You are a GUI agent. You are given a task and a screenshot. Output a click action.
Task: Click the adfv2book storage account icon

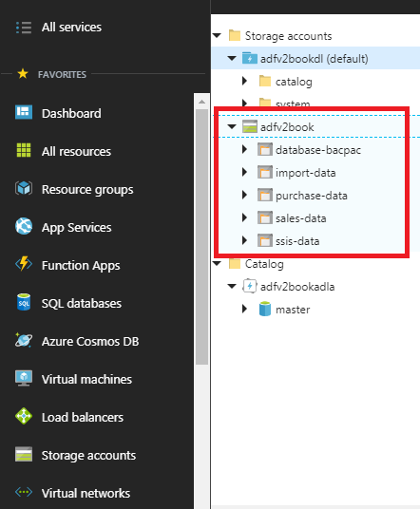(x=250, y=126)
